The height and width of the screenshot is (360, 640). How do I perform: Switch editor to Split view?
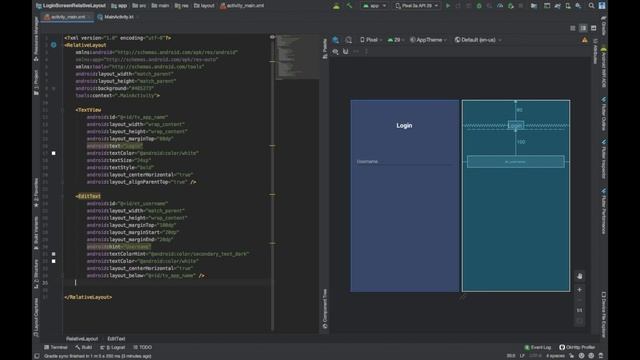click(583, 28)
